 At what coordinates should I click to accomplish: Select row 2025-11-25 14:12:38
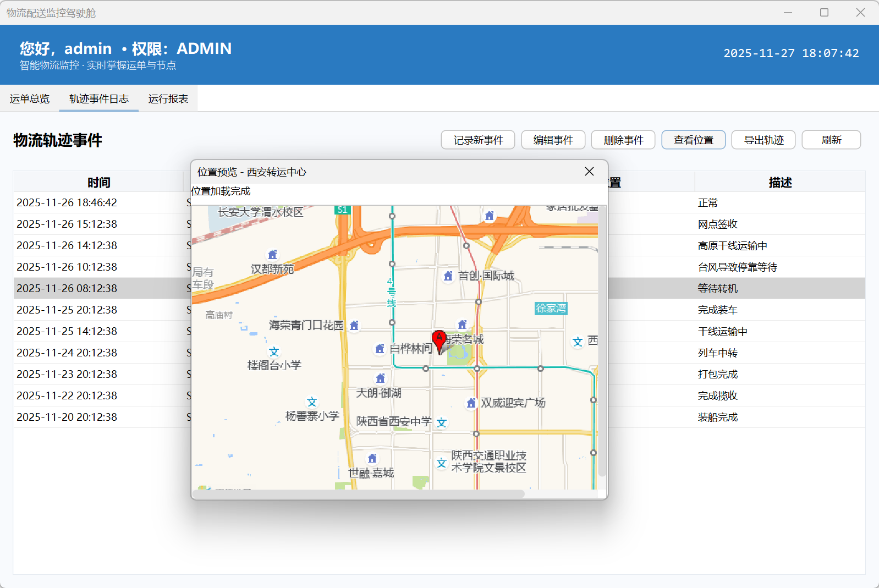click(439, 331)
